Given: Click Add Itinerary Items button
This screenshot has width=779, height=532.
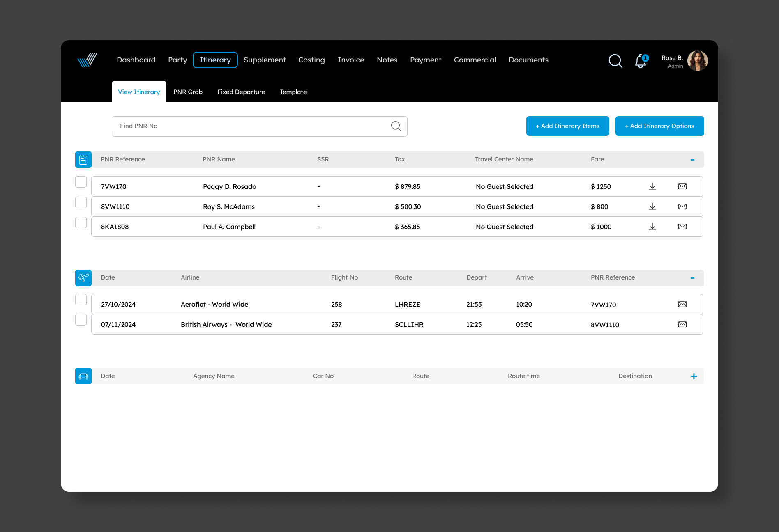Looking at the screenshot, I should [x=567, y=126].
